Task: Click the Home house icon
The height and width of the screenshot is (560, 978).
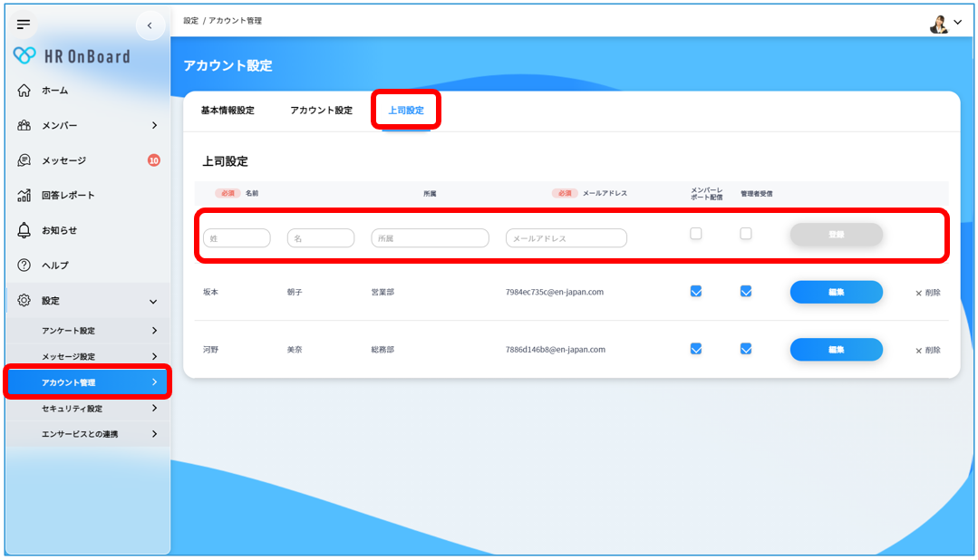Action: pyautogui.click(x=24, y=91)
